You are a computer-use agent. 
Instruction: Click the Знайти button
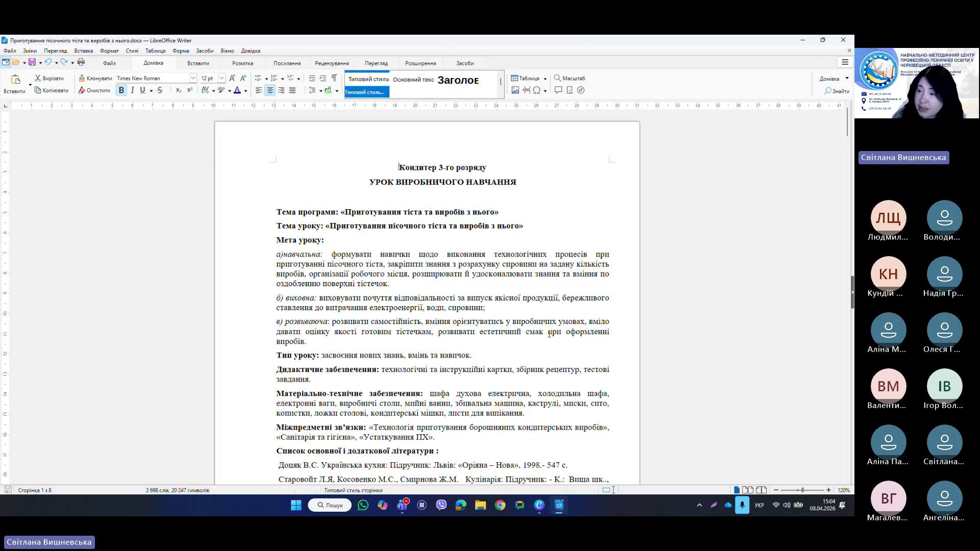point(837,91)
